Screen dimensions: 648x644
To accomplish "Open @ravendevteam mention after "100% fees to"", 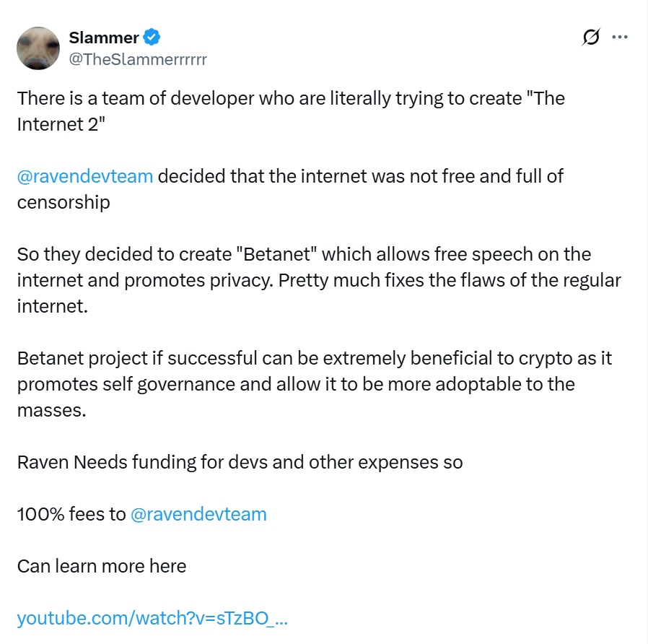I will click(198, 515).
